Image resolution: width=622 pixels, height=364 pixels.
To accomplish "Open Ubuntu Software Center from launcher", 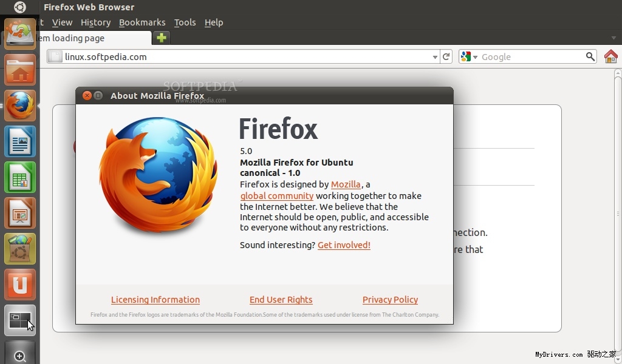I will (x=20, y=249).
